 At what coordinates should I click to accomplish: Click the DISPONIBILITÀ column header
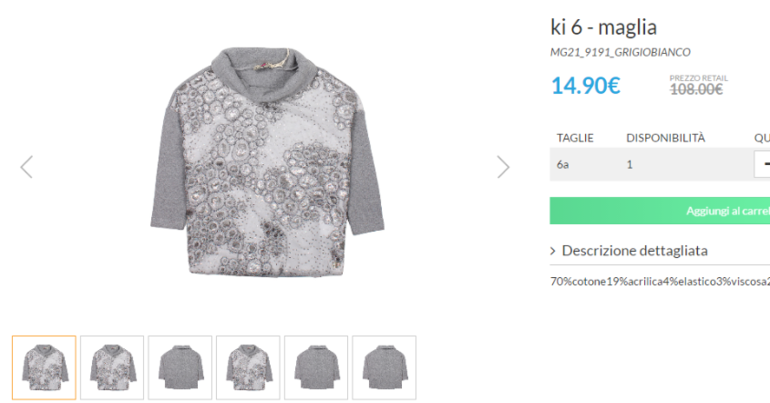point(665,137)
